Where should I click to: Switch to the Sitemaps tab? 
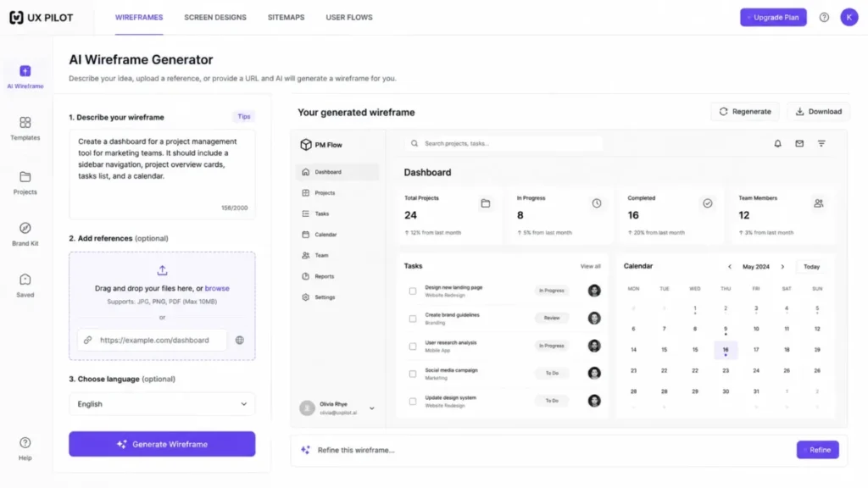(287, 17)
